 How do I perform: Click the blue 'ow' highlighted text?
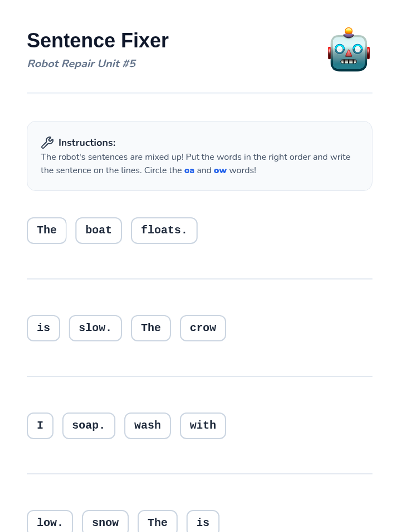click(220, 170)
